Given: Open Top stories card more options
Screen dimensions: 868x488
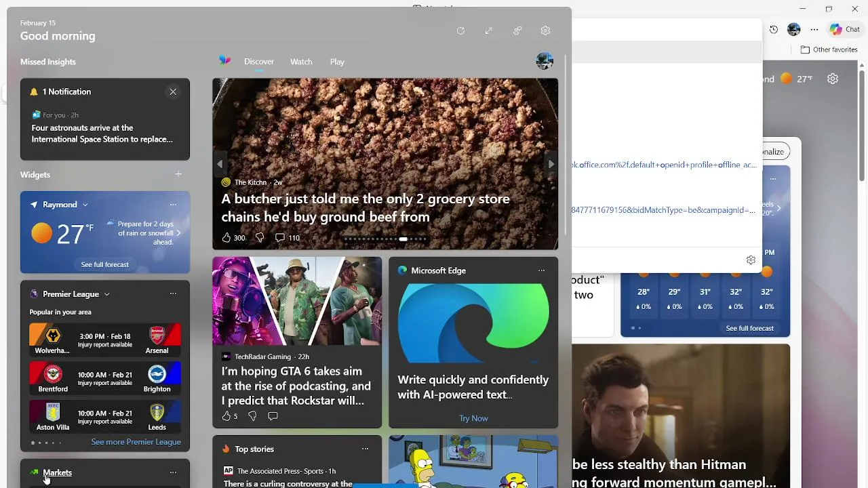Looking at the screenshot, I should pos(365,449).
